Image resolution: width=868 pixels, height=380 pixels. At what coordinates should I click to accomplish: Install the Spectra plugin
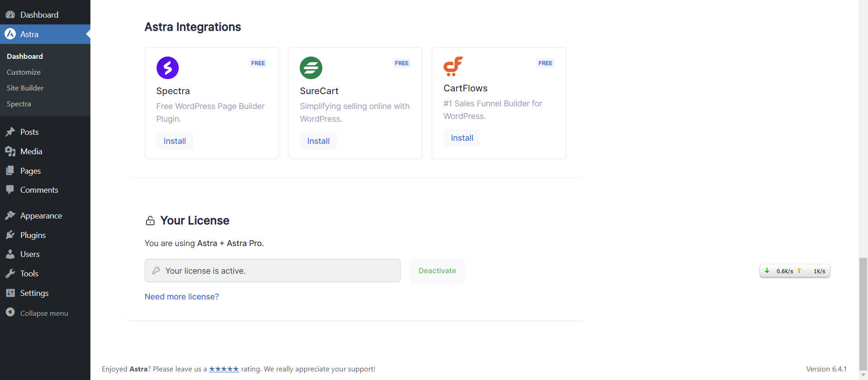(175, 141)
